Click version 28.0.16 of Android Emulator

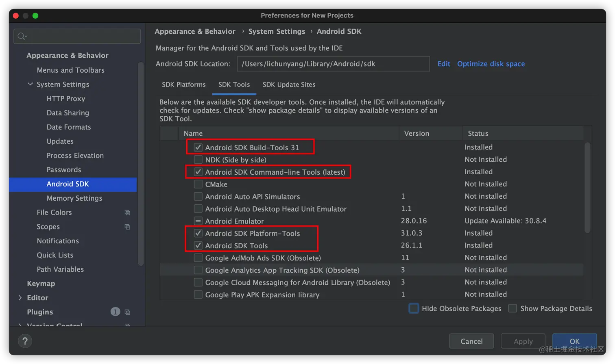point(414,221)
